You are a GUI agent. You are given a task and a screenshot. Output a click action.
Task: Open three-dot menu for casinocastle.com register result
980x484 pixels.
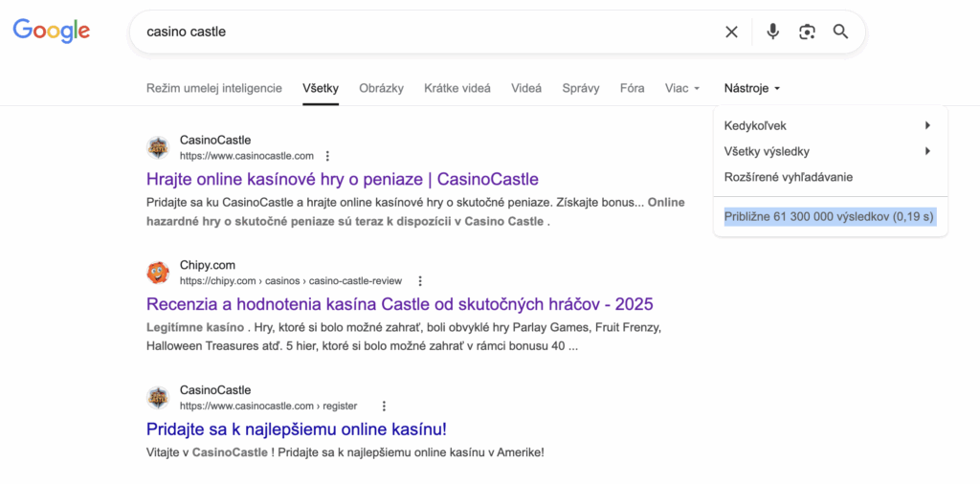pyautogui.click(x=384, y=406)
